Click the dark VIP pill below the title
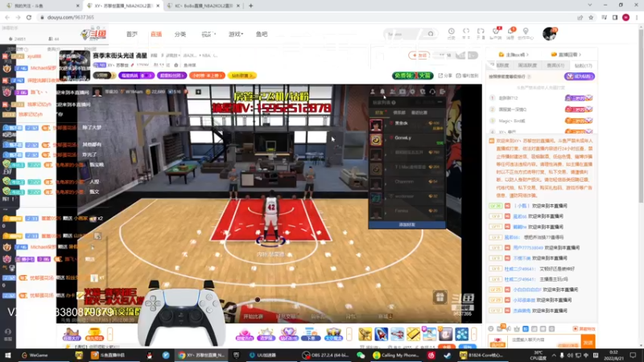Image resolution: width=644 pixels, height=362 pixels. pos(104,76)
